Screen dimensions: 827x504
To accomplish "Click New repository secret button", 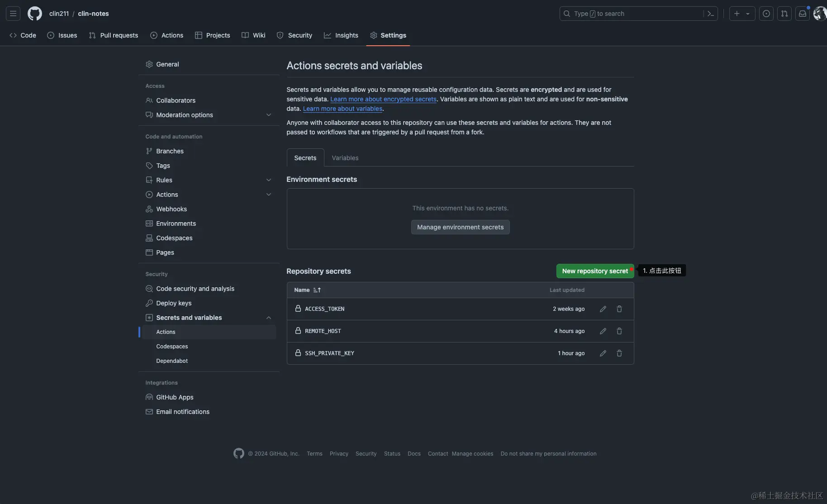I will 595,271.
